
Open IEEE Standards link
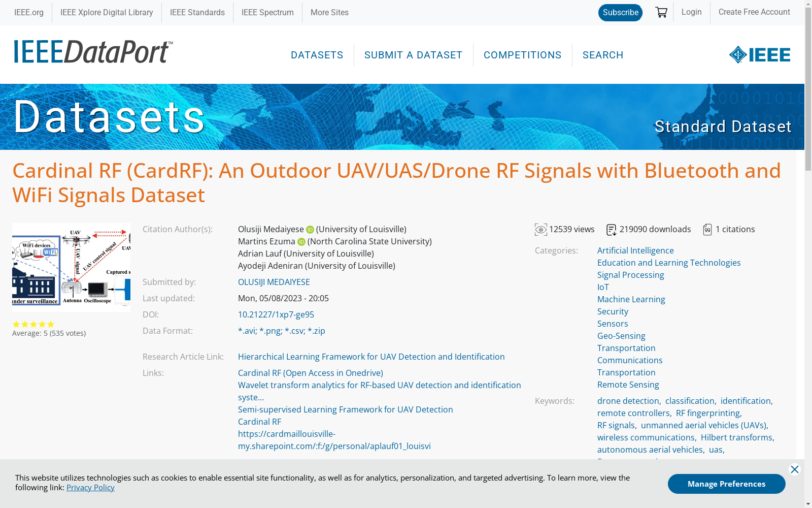197,12
